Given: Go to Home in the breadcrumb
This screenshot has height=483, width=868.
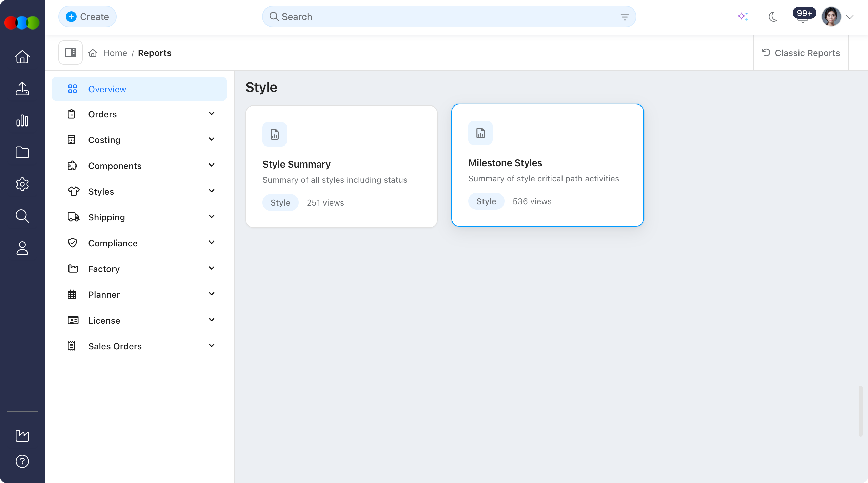Looking at the screenshot, I should pyautogui.click(x=115, y=53).
